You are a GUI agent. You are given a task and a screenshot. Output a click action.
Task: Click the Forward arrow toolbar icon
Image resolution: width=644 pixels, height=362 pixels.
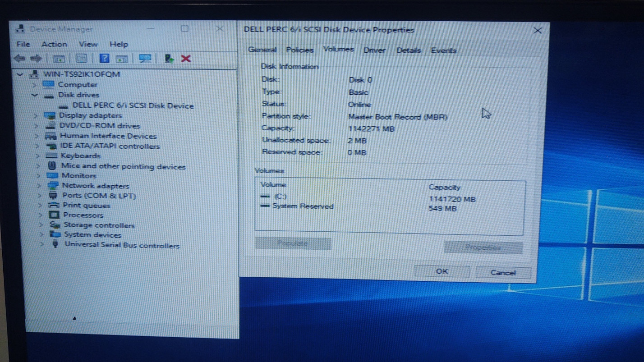point(36,59)
